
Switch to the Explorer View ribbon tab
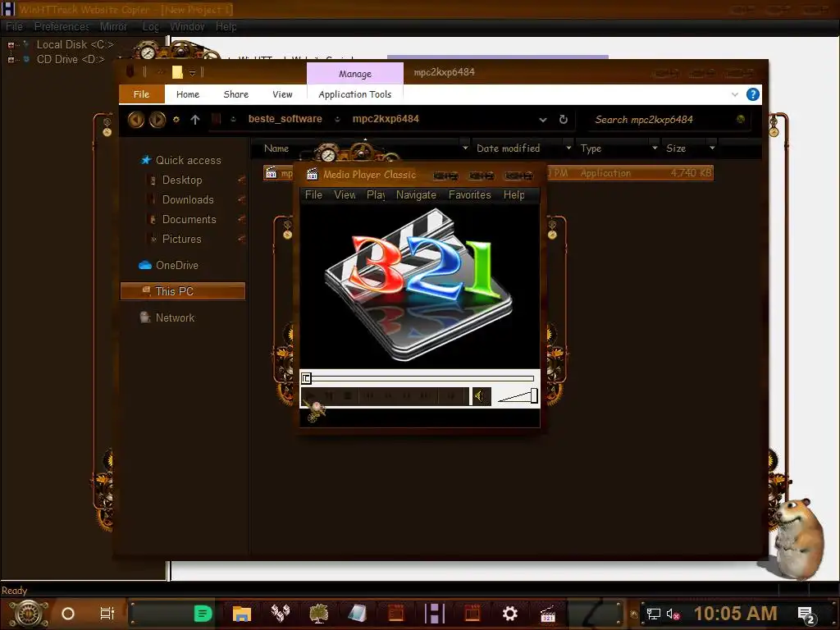click(282, 94)
